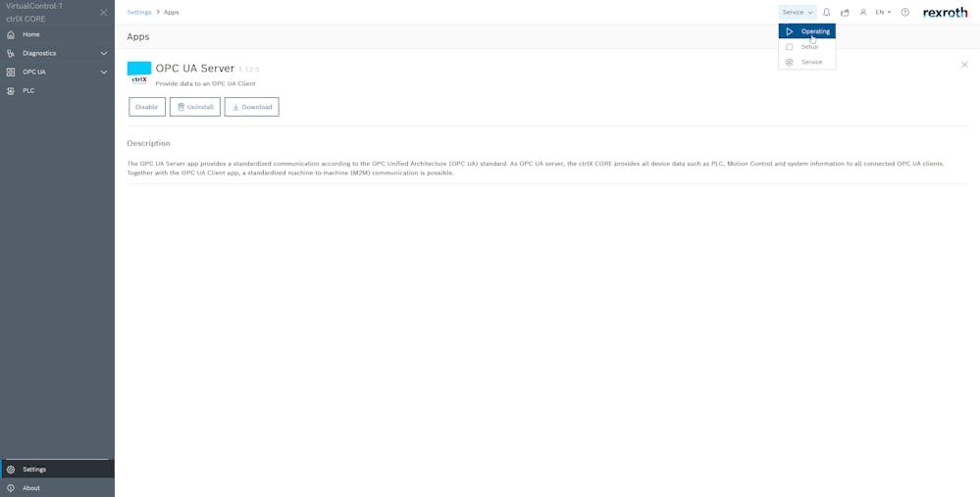Click the notifications bell icon

826,13
